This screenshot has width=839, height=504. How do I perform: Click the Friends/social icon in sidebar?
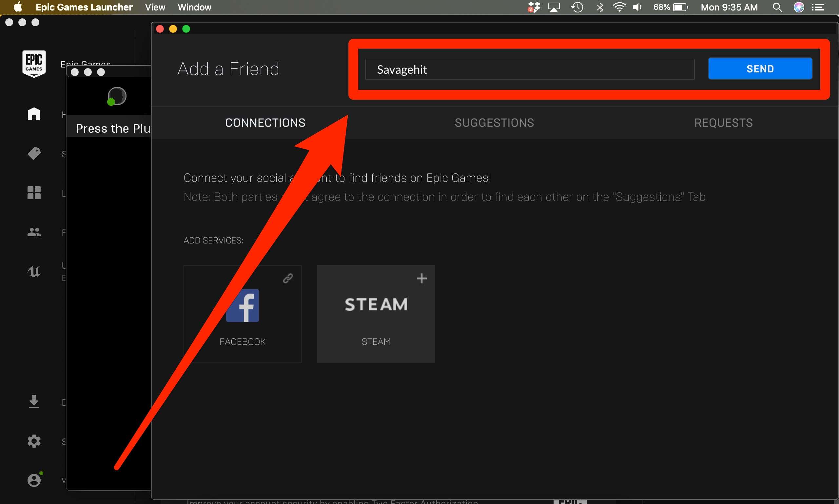tap(34, 233)
